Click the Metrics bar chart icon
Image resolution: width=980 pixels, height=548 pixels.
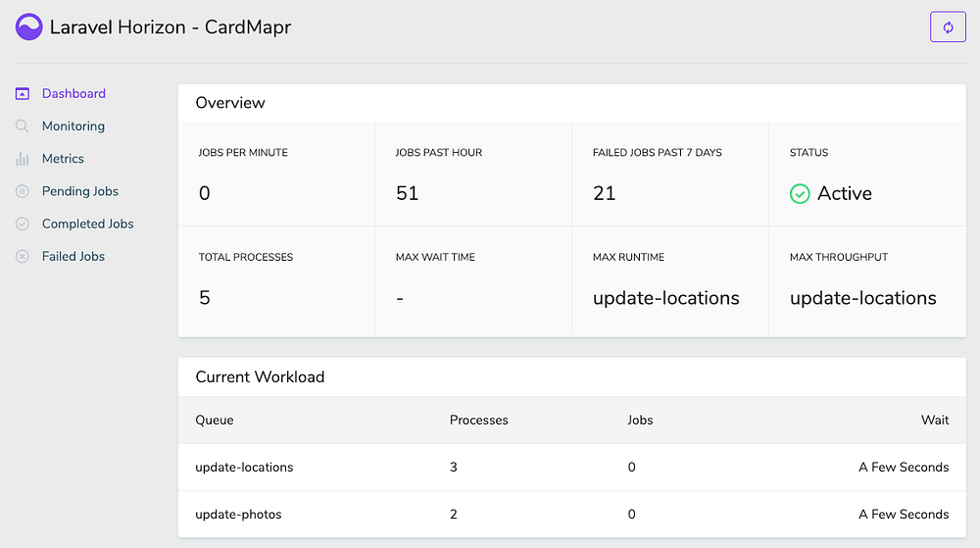[x=23, y=159]
